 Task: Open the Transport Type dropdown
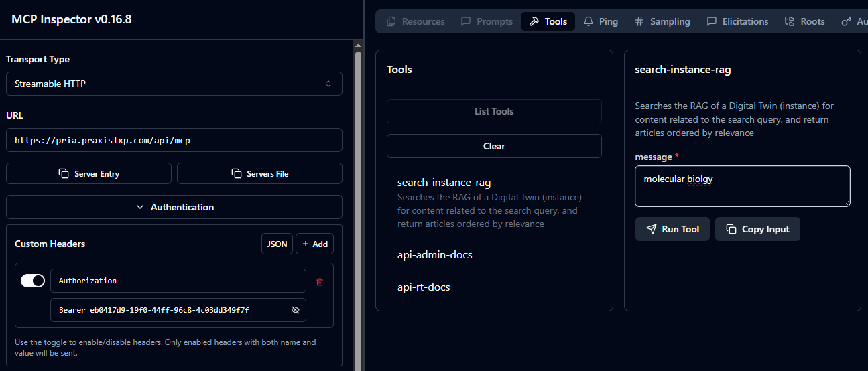tap(174, 84)
